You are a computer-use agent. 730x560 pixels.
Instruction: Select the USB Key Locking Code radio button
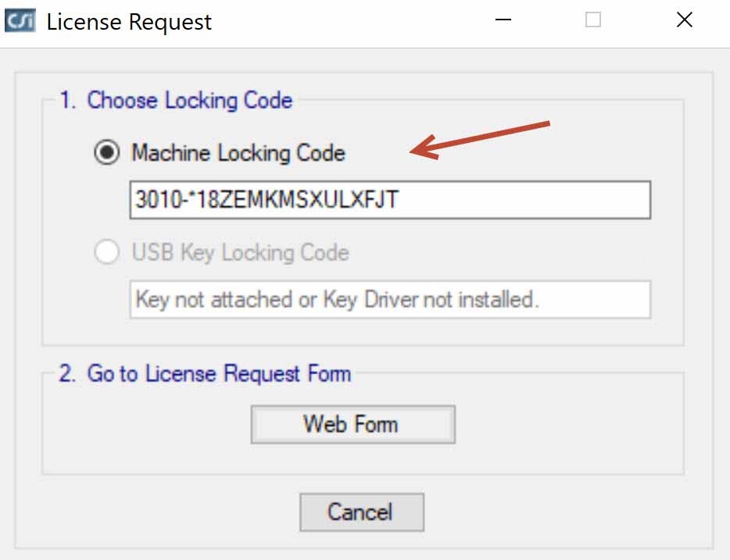106,253
